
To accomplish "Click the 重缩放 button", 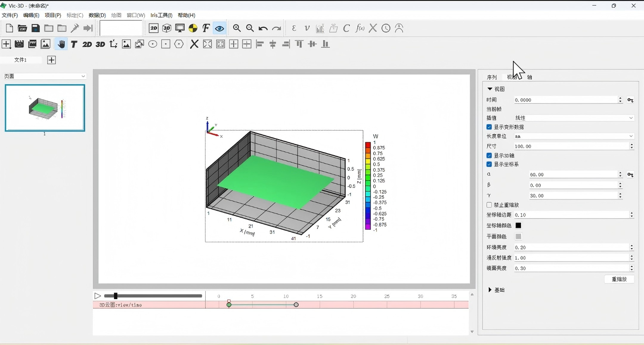I will [619, 279].
